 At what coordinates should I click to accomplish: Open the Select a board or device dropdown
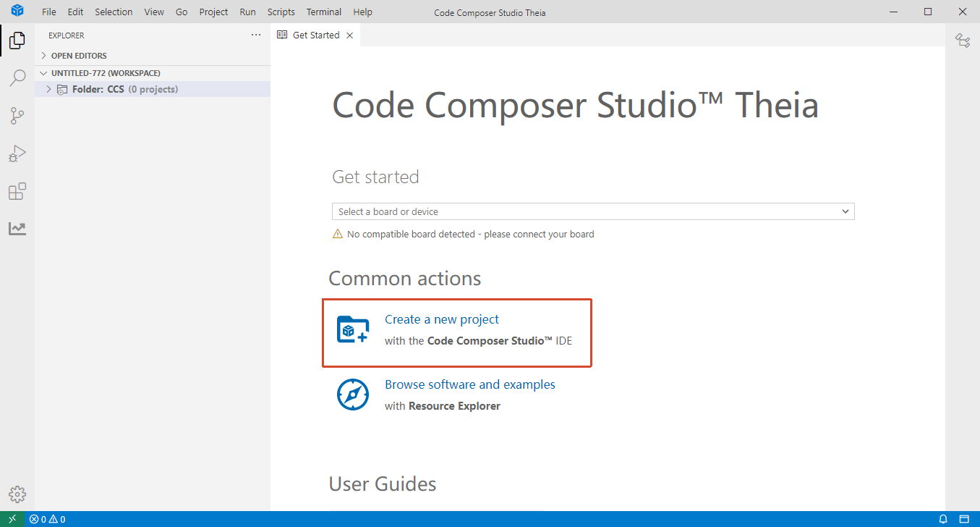click(593, 211)
